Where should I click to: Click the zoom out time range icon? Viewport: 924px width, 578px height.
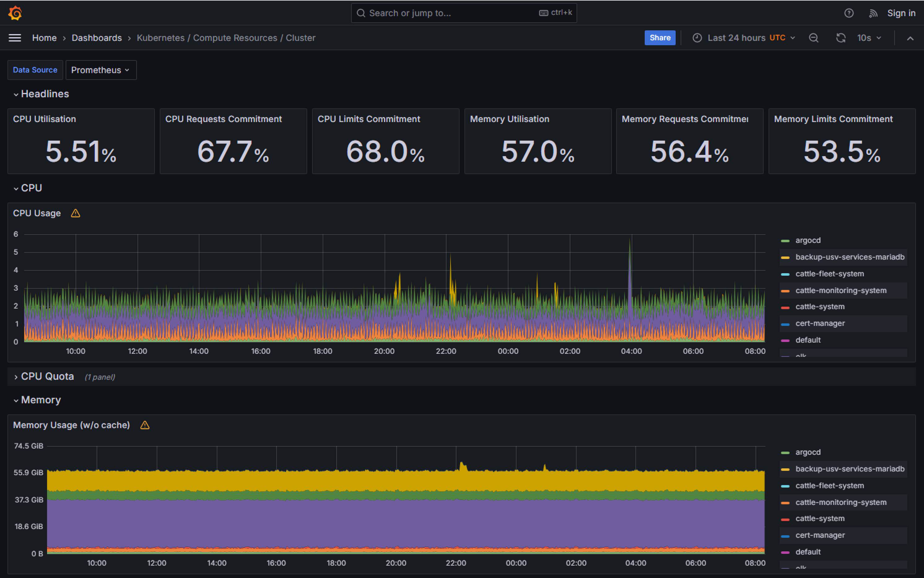pos(813,38)
